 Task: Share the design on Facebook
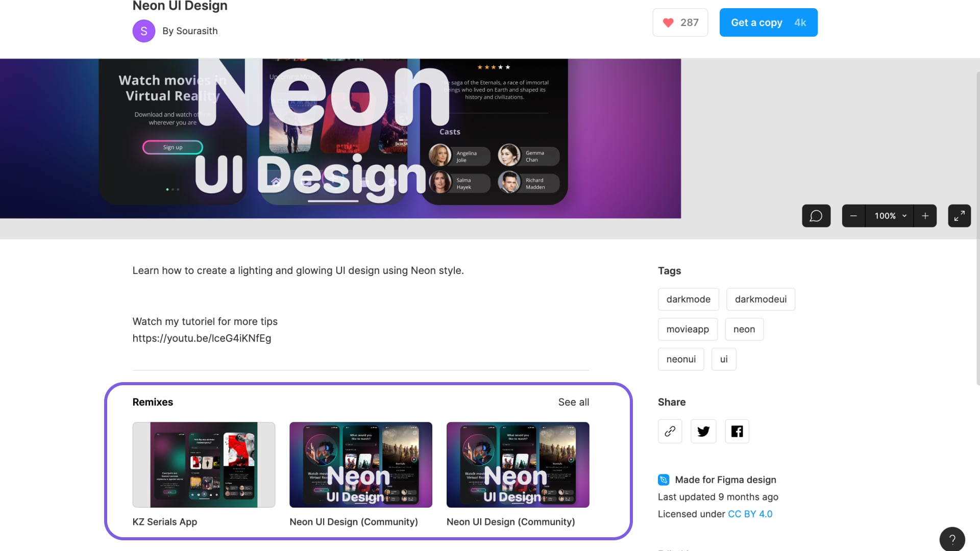coord(737,431)
